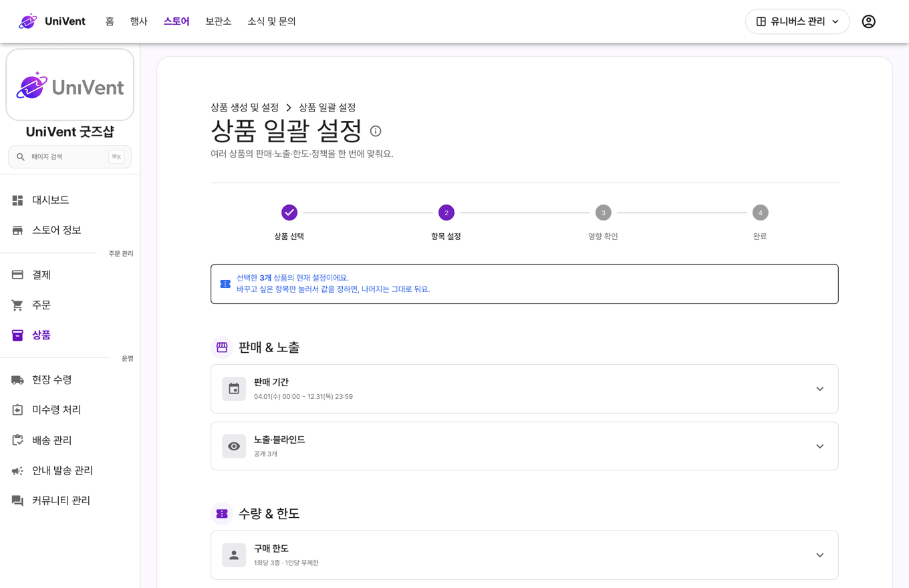Go to the 홈 tab

[x=110, y=21]
